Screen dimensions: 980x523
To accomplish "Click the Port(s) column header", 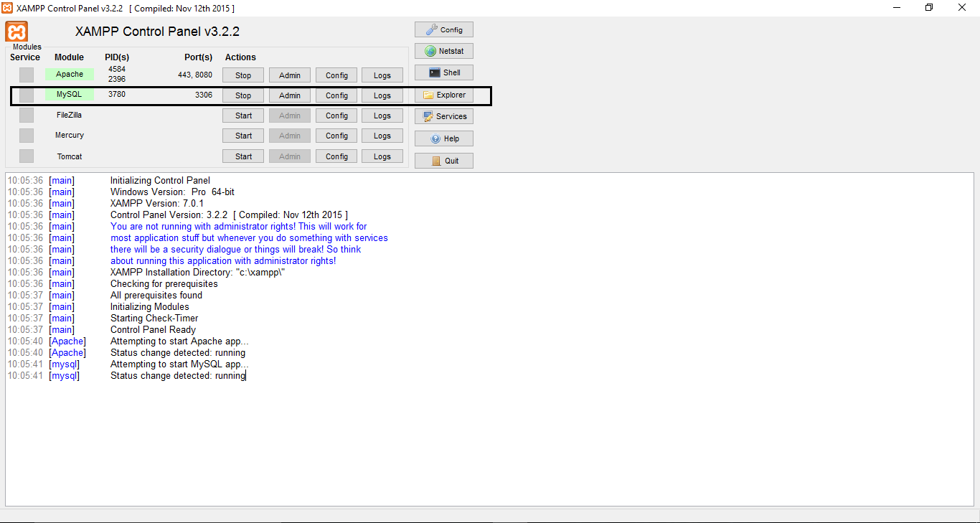I will click(198, 57).
